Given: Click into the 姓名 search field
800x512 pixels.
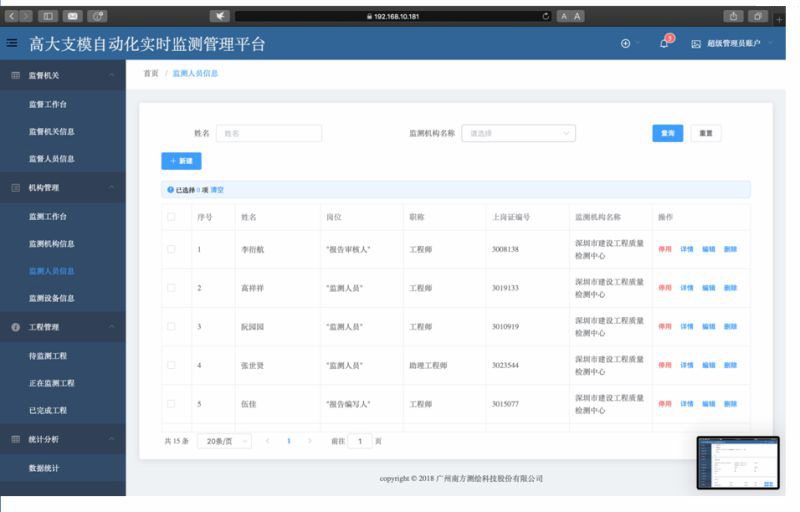Looking at the screenshot, I should click(x=269, y=133).
